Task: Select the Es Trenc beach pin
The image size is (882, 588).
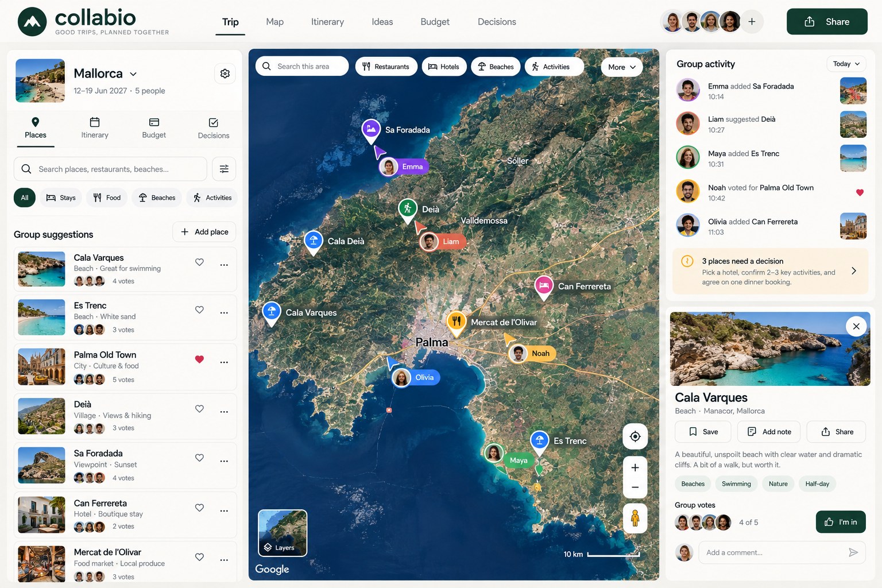Action: tap(539, 443)
